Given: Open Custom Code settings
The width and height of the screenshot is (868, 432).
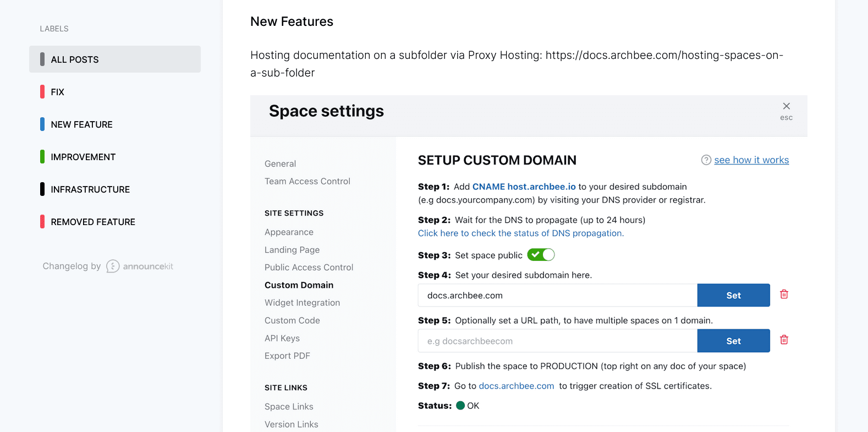Looking at the screenshot, I should (292, 320).
